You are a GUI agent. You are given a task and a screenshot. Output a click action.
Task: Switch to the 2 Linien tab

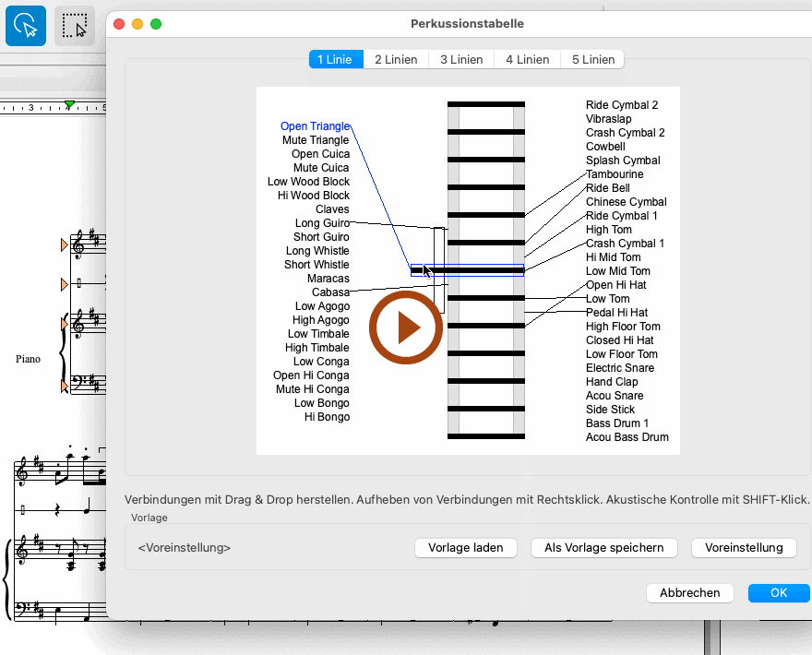click(396, 59)
